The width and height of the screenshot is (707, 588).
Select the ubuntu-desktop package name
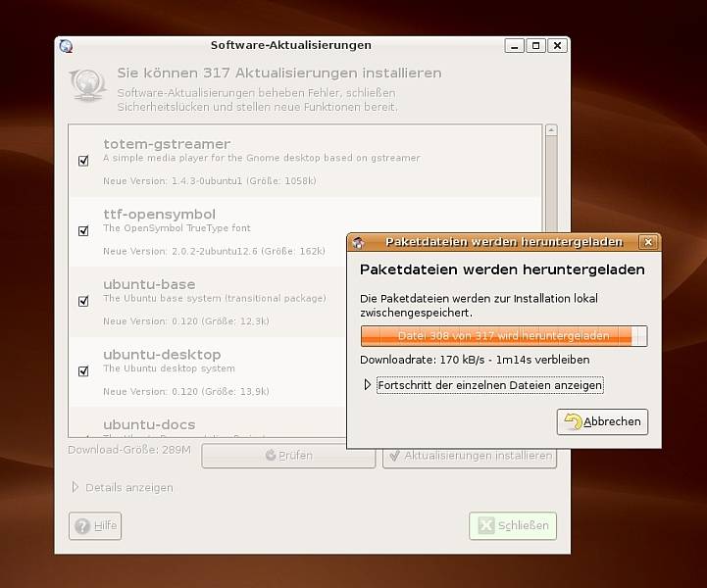click(x=163, y=355)
